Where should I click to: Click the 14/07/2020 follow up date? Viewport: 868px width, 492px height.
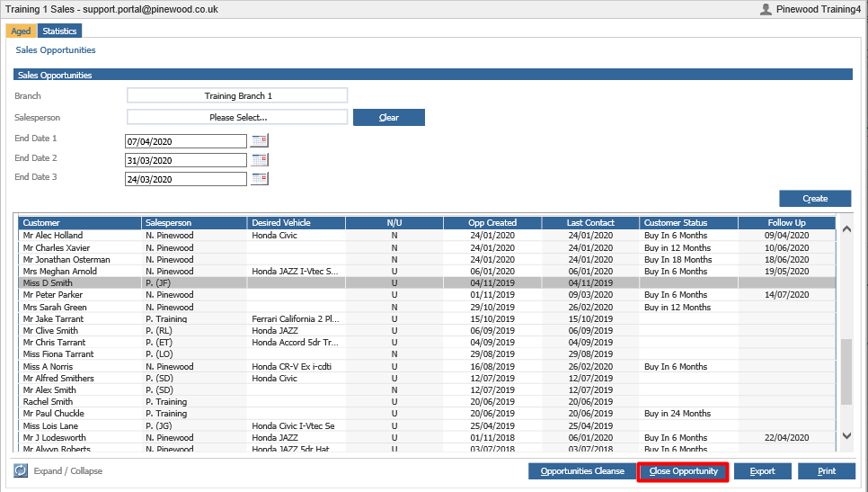[786, 295]
